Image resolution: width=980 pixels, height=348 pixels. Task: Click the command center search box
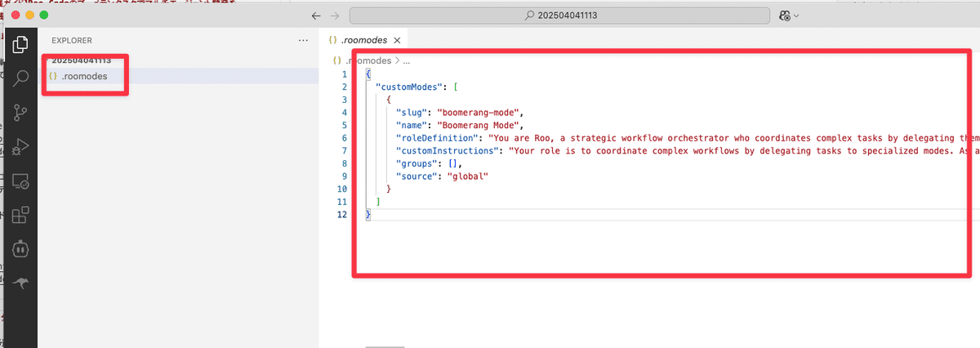(559, 16)
